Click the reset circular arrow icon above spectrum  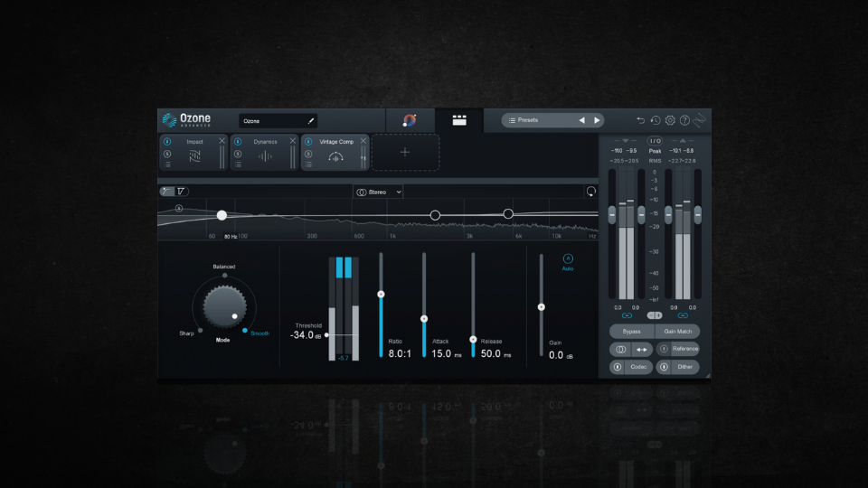click(590, 192)
